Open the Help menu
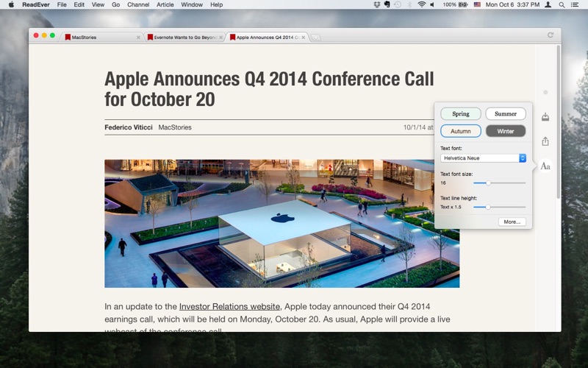Image resolution: width=588 pixels, height=368 pixels. click(x=216, y=4)
